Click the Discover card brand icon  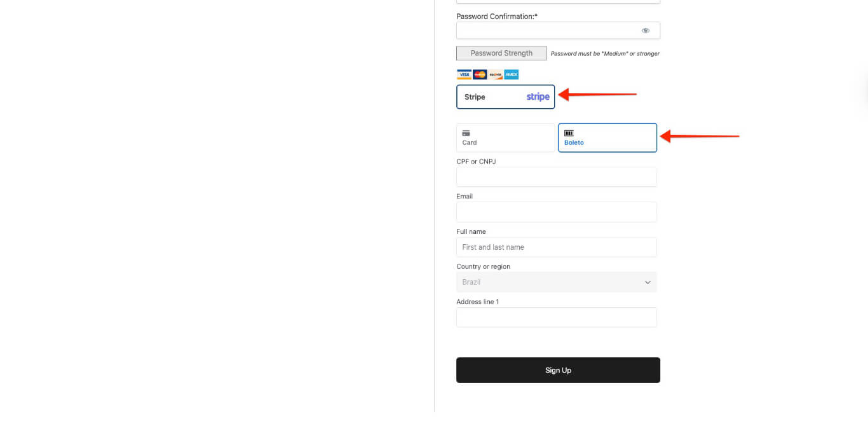(x=495, y=74)
